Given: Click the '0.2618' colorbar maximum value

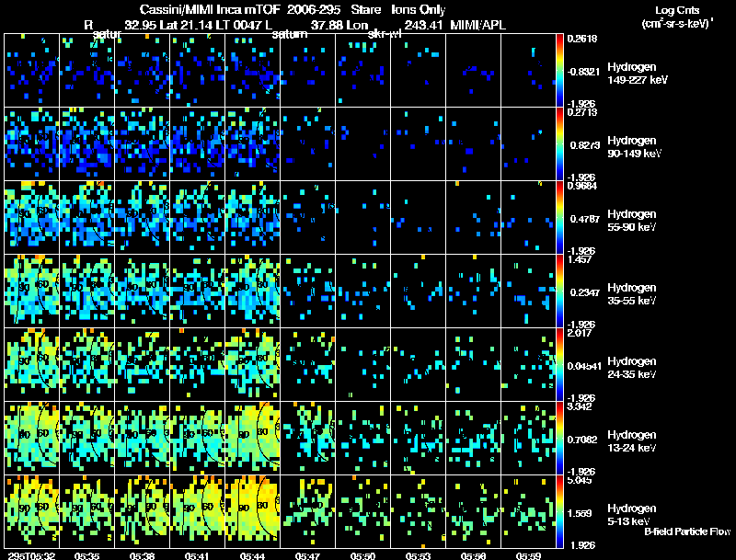Looking at the screenshot, I should [582, 39].
